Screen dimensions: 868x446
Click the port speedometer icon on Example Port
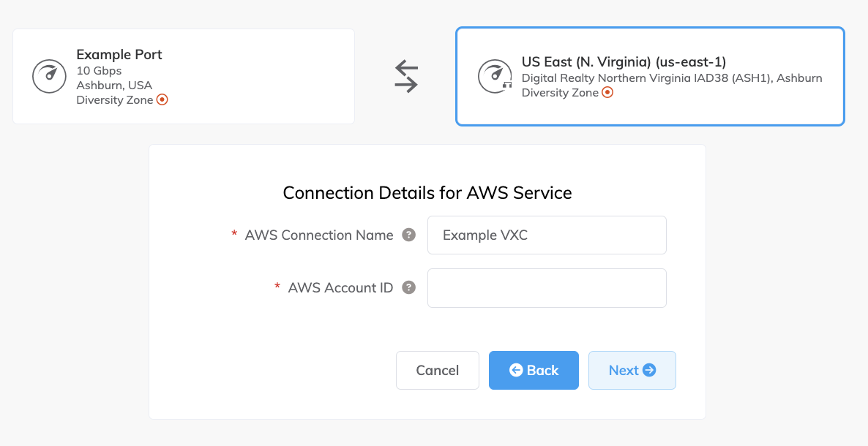coord(49,76)
